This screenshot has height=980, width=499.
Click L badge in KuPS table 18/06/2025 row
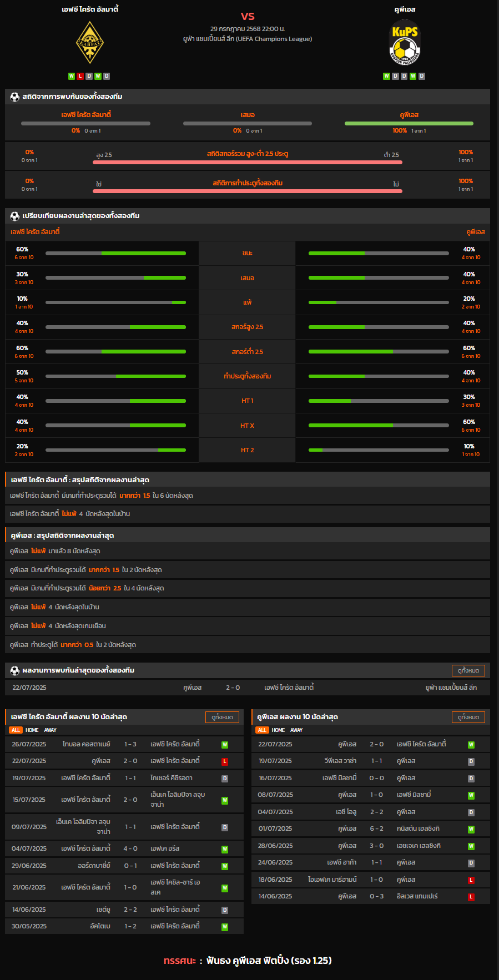coord(471,880)
